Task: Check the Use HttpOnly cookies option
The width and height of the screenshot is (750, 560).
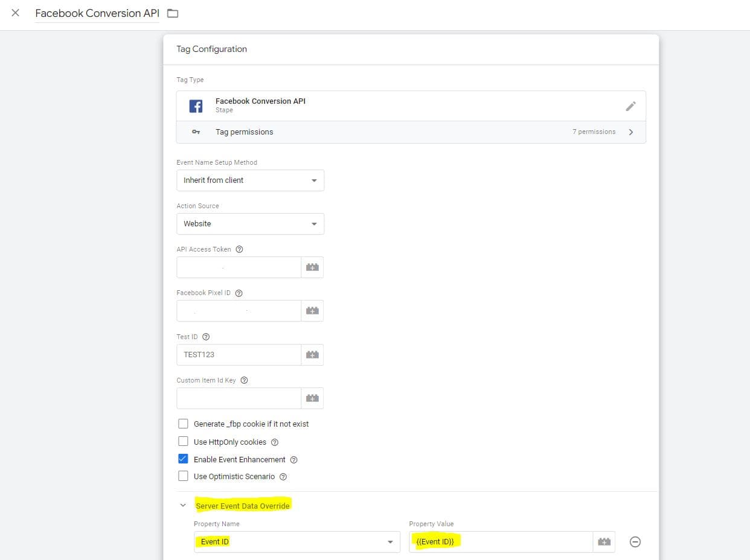Action: (183, 441)
